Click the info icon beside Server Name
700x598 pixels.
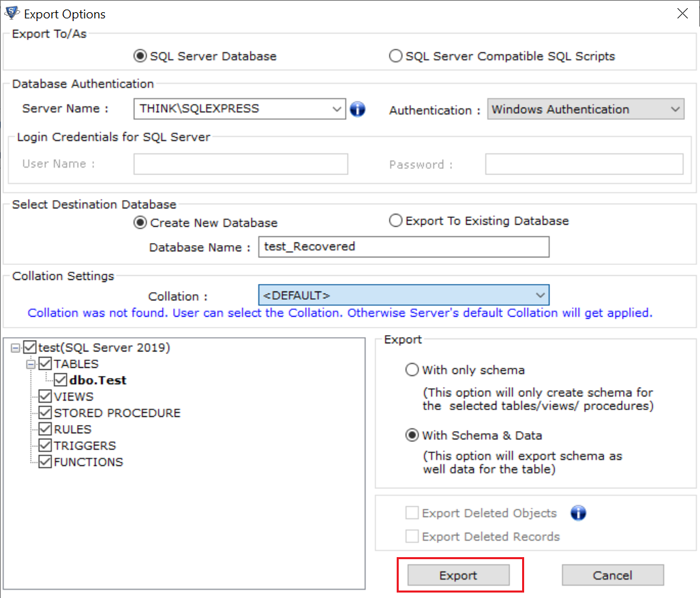(357, 109)
